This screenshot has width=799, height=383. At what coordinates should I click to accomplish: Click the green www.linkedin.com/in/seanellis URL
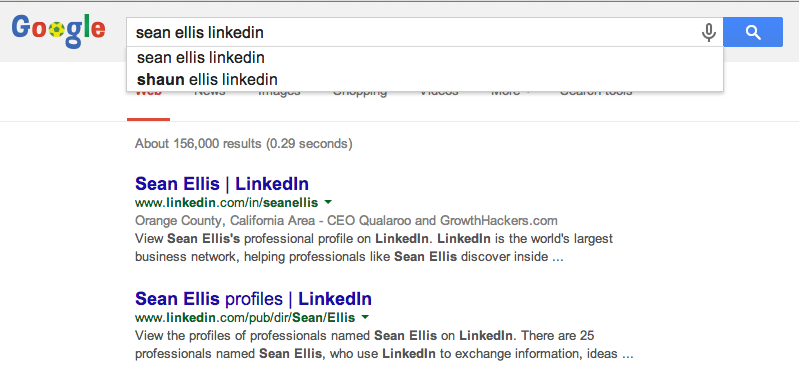[226, 203]
